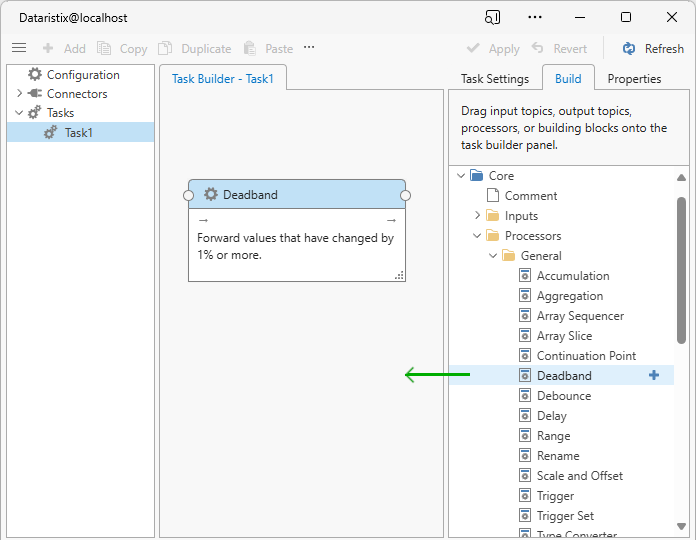
Task: Open the Properties tab
Action: coord(634,79)
